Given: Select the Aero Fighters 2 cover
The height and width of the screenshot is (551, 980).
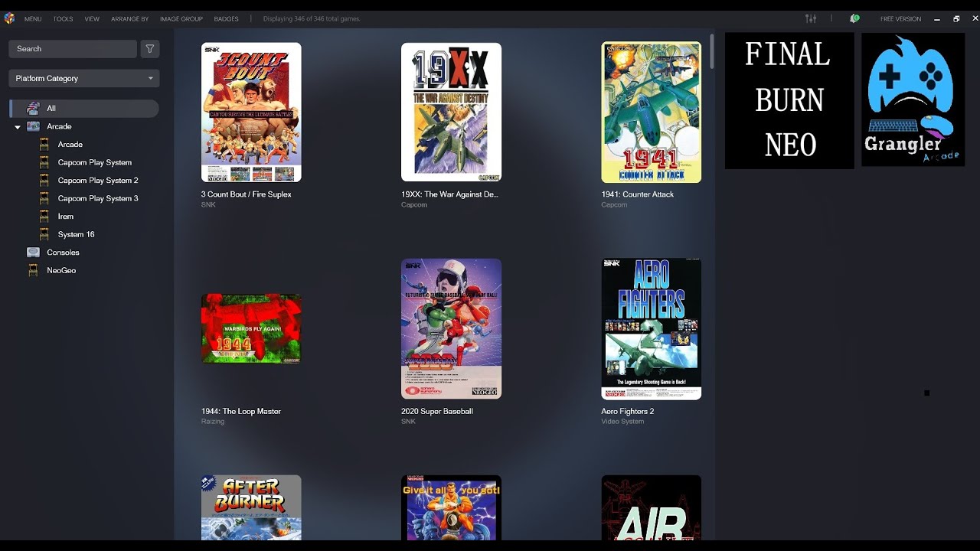Looking at the screenshot, I should pyautogui.click(x=652, y=329).
